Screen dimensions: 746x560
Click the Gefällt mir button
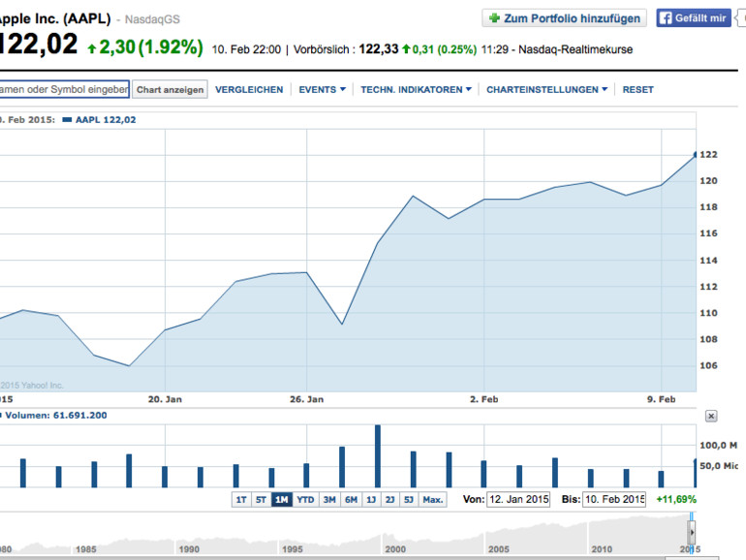click(694, 18)
